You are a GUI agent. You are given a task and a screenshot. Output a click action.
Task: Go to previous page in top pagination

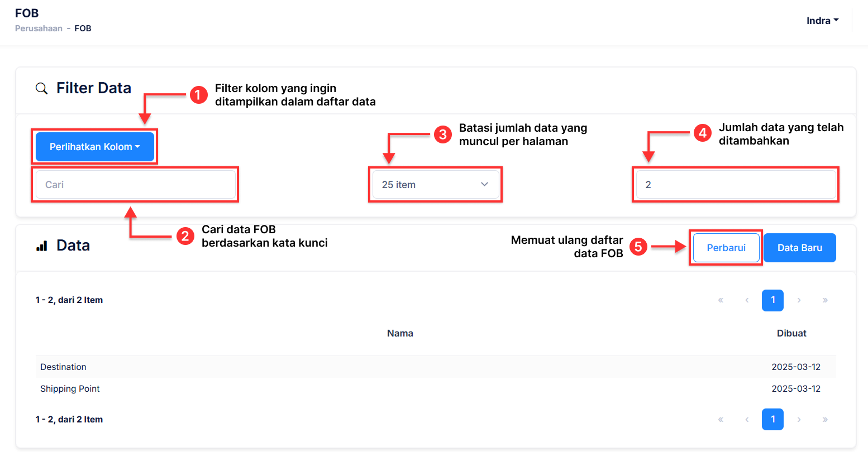[x=747, y=300]
